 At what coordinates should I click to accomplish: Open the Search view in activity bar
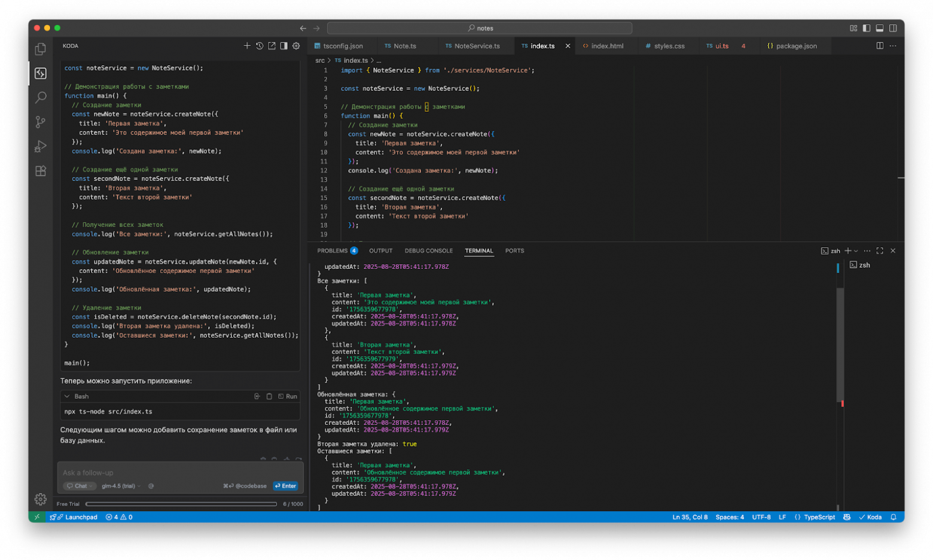tap(40, 97)
